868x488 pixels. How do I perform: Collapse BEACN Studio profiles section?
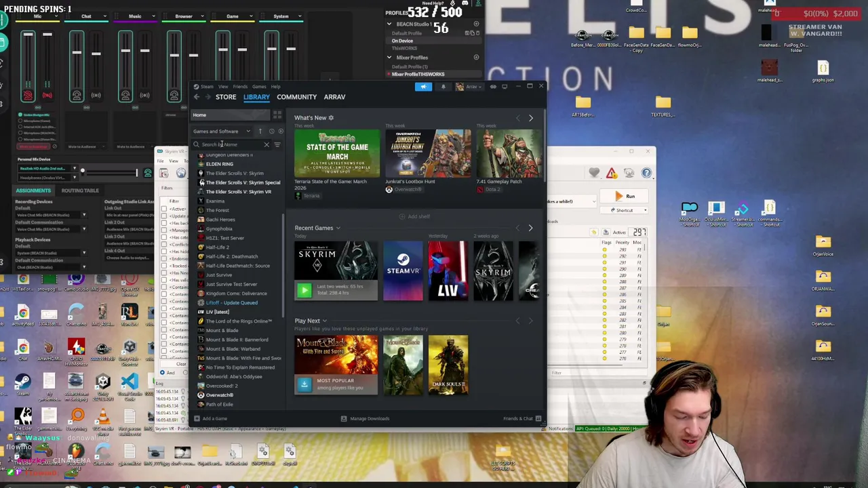coord(389,24)
